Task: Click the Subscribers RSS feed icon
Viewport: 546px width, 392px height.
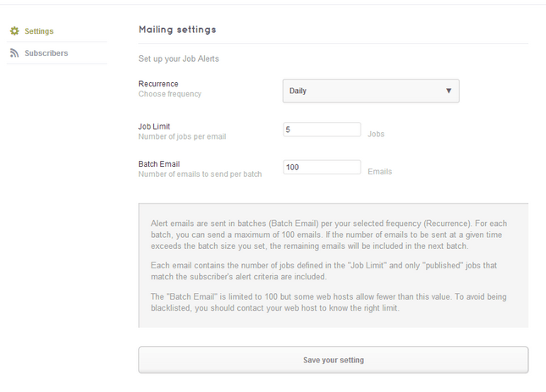Action: [x=14, y=53]
